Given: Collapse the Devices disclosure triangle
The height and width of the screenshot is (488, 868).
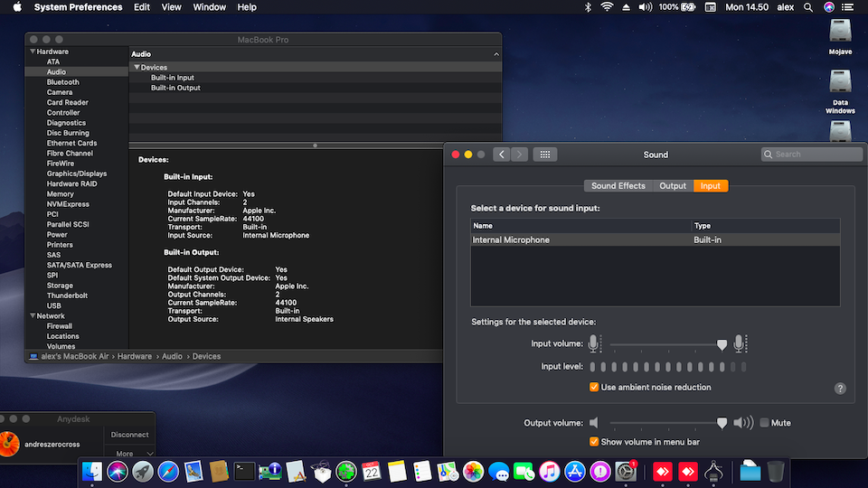Looking at the screenshot, I should (x=137, y=68).
